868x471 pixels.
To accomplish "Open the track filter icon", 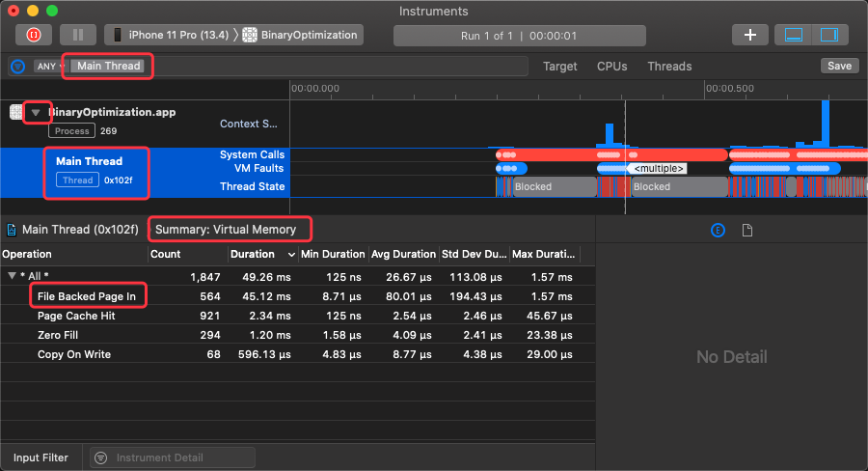I will click(18, 67).
